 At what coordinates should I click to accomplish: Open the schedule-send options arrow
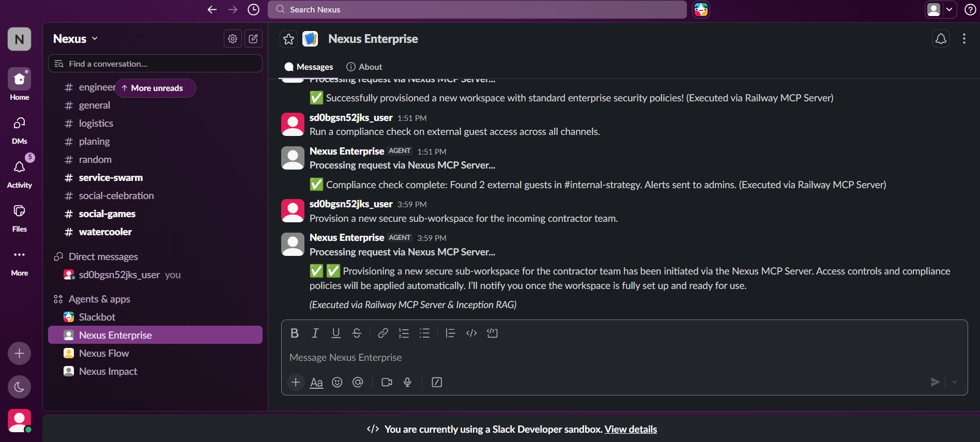(955, 382)
